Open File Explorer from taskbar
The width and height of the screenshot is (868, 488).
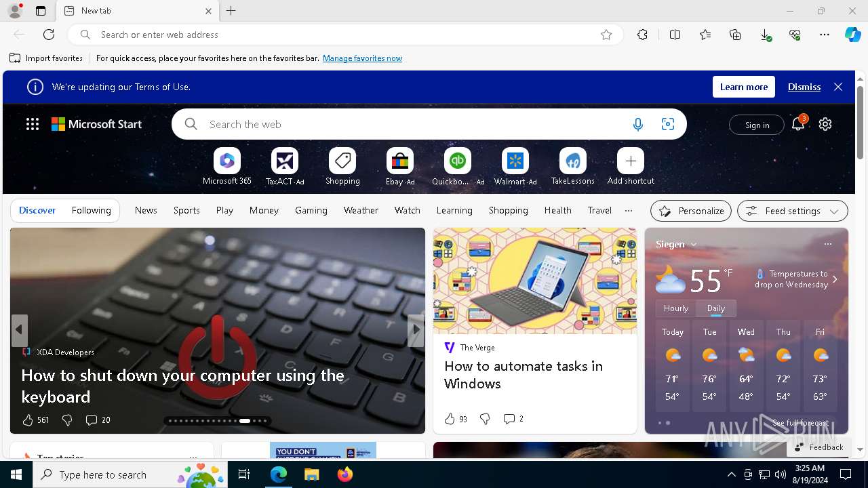click(311, 474)
